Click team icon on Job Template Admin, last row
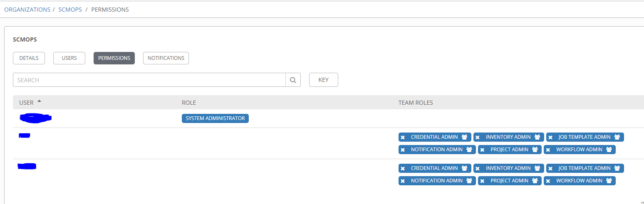The height and width of the screenshot is (204, 644). (x=617, y=168)
